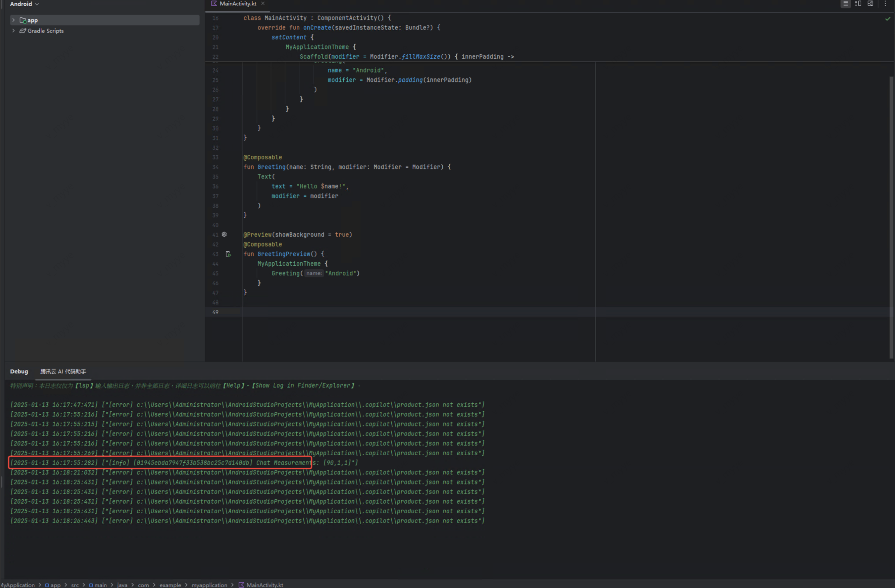895x588 pixels.
Task: Expand the Gradle Scripts tree node
Action: tap(14, 31)
